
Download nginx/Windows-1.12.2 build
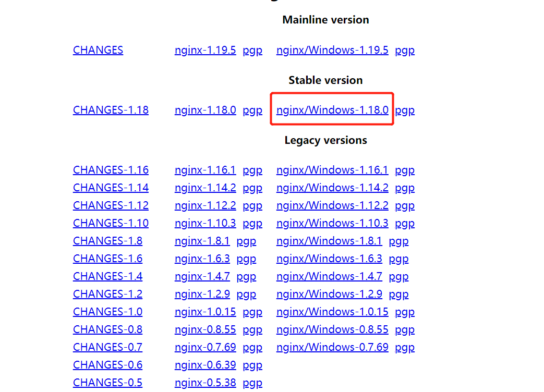pyautogui.click(x=332, y=205)
